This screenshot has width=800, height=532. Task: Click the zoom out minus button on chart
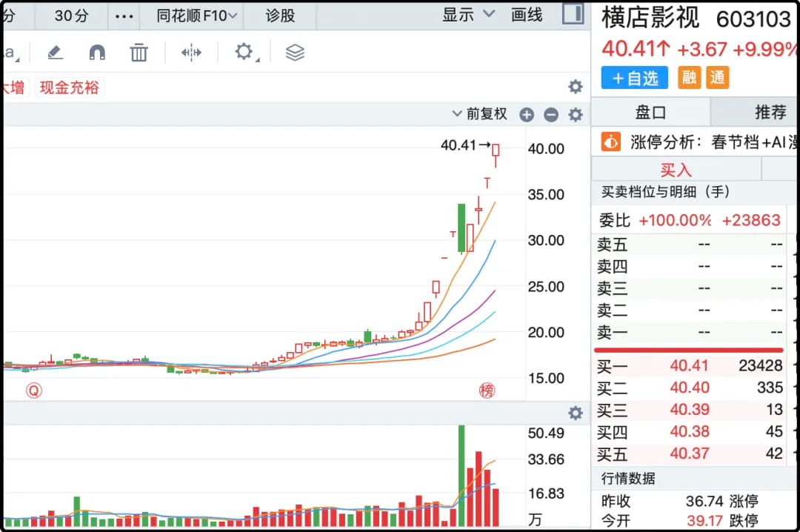click(550, 114)
